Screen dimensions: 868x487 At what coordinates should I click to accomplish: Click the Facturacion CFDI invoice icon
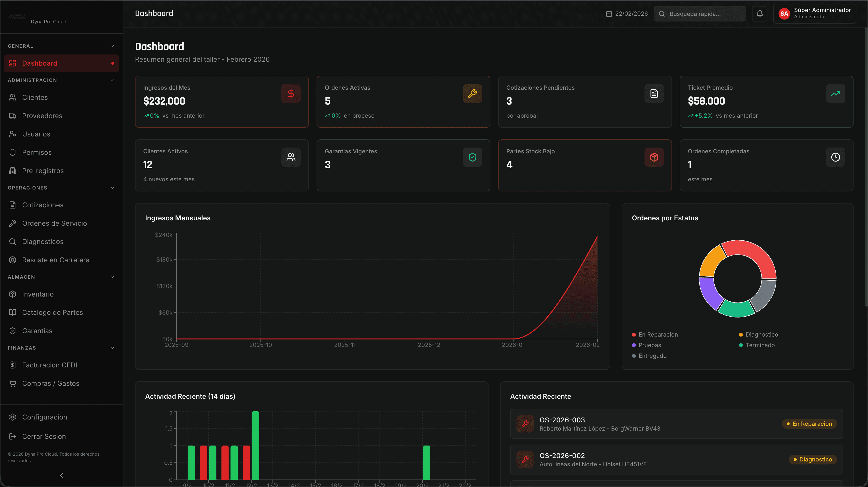click(13, 365)
